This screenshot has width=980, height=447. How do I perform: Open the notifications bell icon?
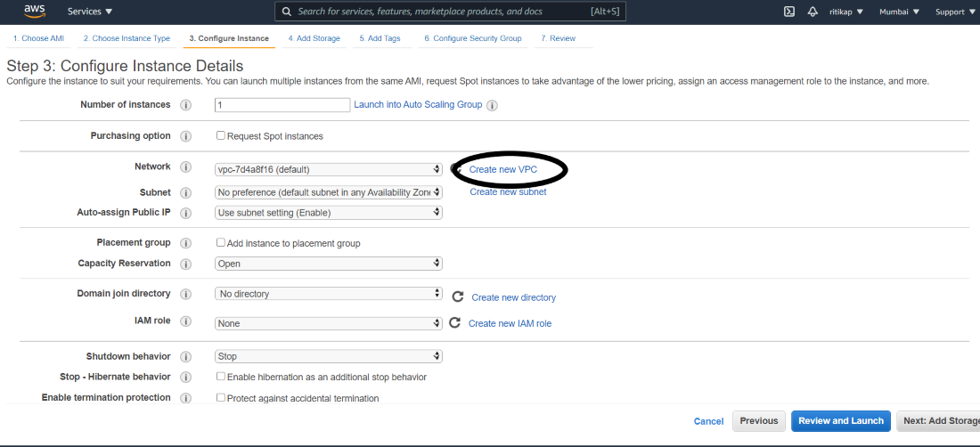[x=813, y=12]
